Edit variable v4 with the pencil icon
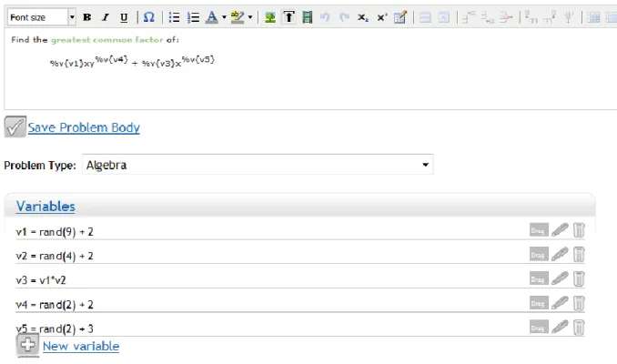 [560, 303]
